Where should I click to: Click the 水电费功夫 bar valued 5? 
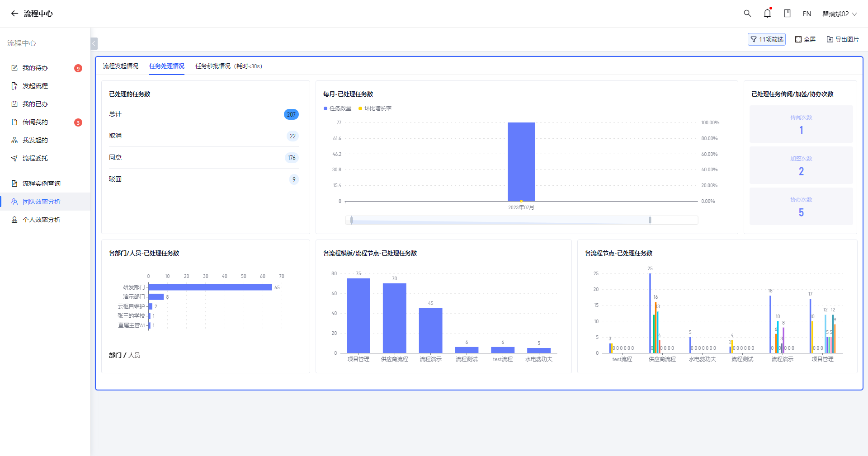[x=539, y=350]
